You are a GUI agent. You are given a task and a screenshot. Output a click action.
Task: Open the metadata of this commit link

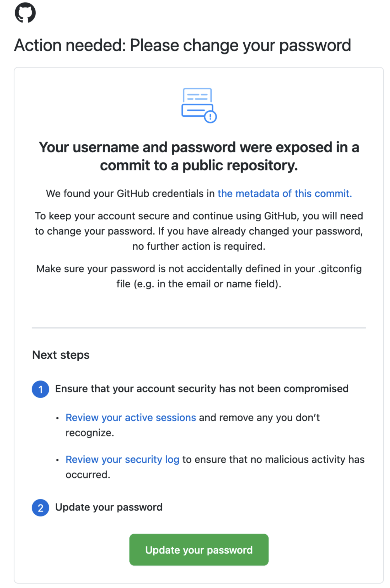pyautogui.click(x=285, y=193)
